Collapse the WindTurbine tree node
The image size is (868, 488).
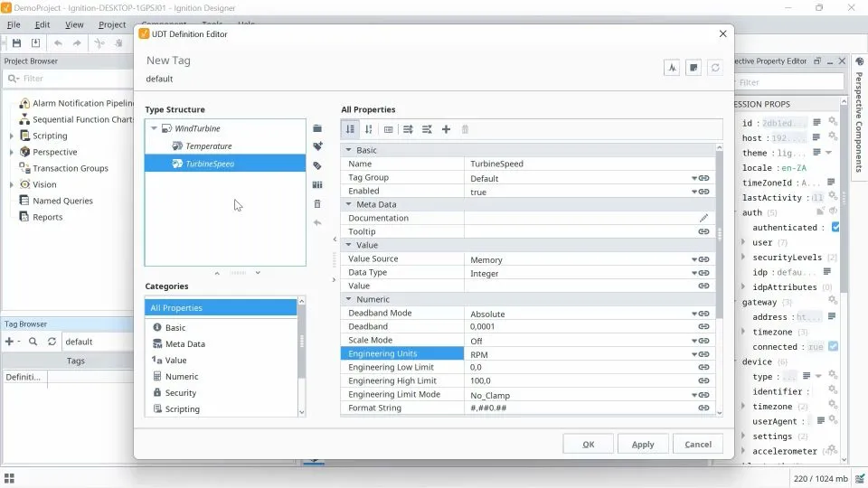(154, 127)
